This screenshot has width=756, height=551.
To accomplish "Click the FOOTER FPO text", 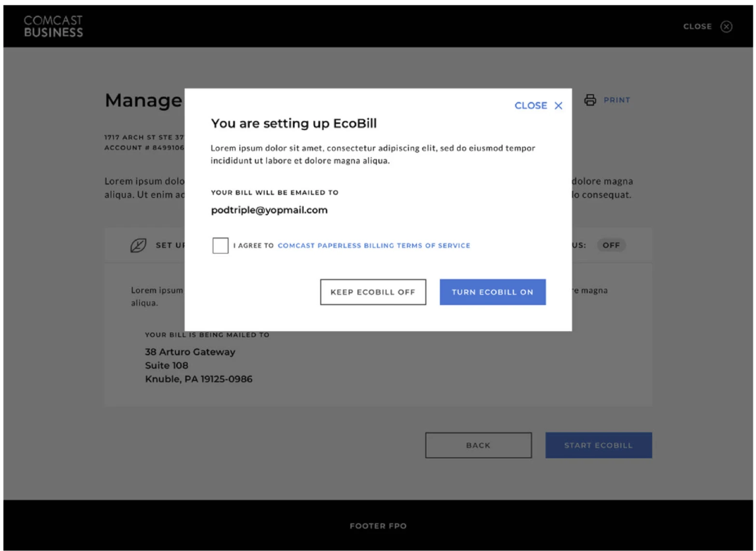I will pos(378,525).
